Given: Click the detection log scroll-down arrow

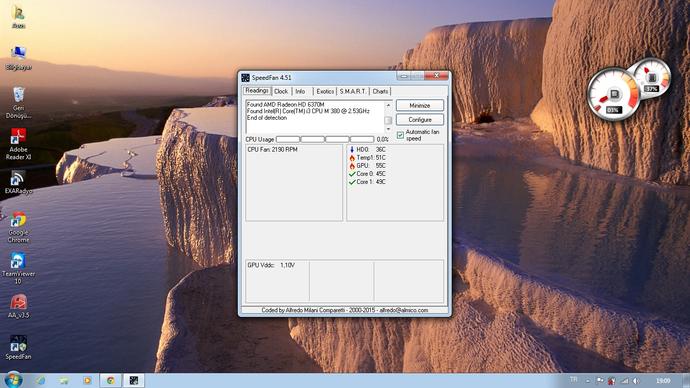Looking at the screenshot, I should click(x=388, y=129).
